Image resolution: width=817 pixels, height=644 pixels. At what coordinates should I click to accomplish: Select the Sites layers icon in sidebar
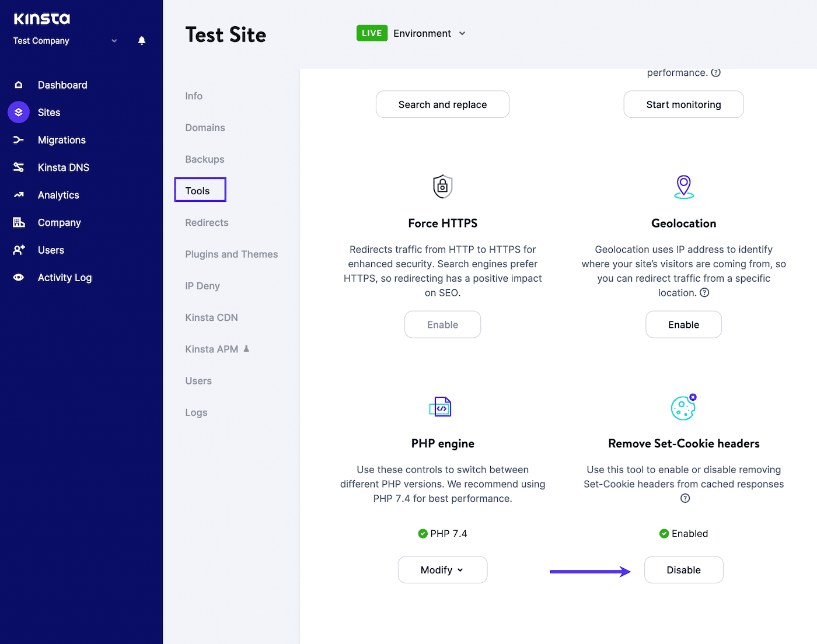tap(18, 112)
